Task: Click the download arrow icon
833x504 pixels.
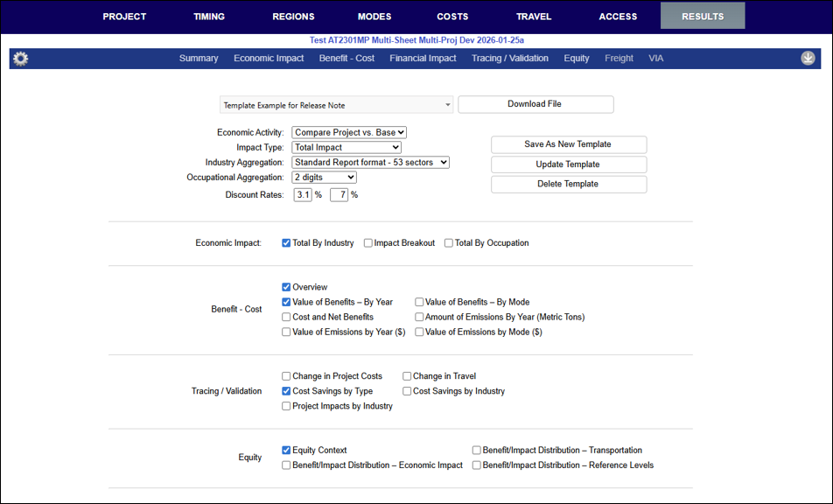Action: pyautogui.click(x=808, y=59)
